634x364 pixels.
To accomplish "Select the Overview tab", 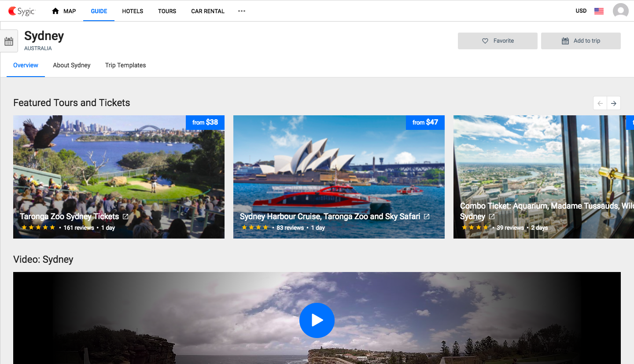I will tap(26, 65).
